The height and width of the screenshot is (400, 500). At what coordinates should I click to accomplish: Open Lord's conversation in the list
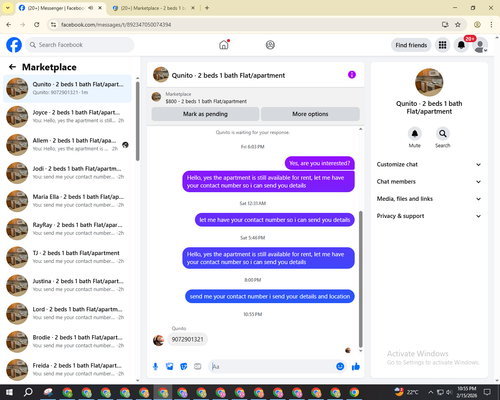pos(68,313)
